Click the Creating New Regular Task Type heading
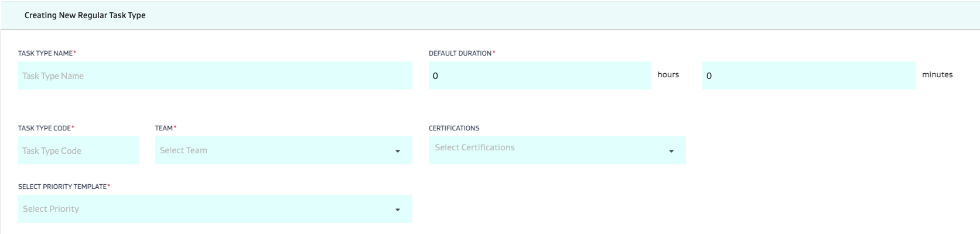This screenshot has height=234, width=980. [x=85, y=15]
